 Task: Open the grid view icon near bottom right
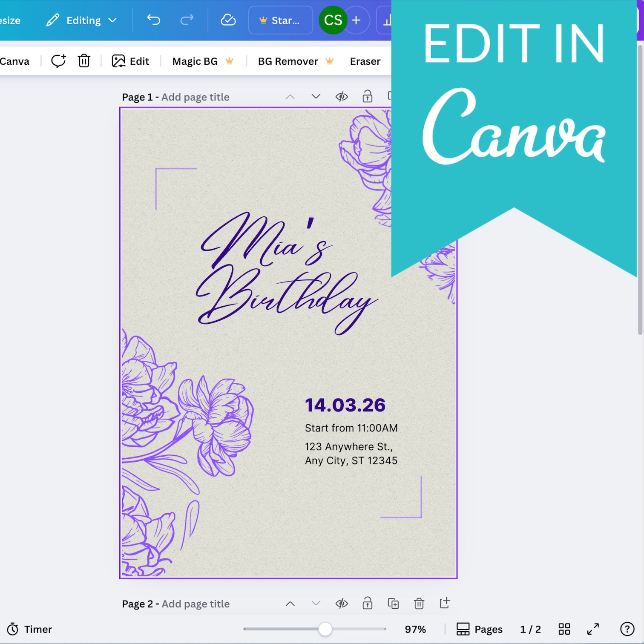pos(564,629)
